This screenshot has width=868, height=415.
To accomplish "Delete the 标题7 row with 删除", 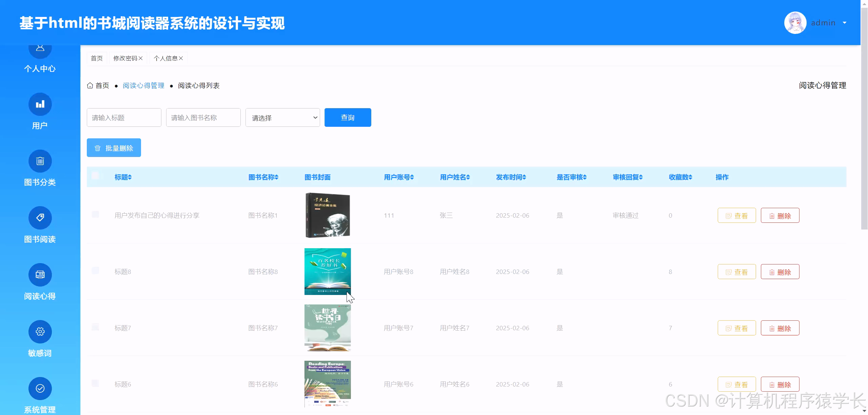I will point(780,328).
